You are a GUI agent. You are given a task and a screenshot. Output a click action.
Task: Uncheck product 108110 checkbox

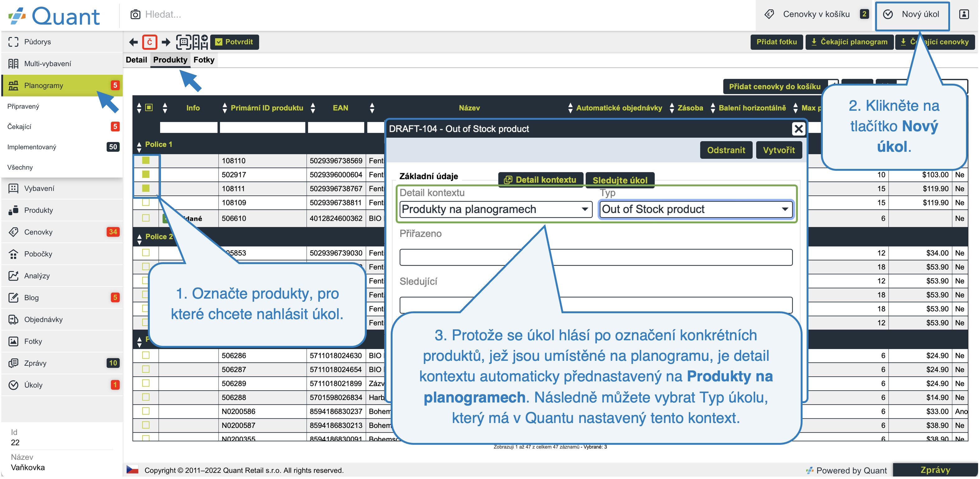(146, 160)
